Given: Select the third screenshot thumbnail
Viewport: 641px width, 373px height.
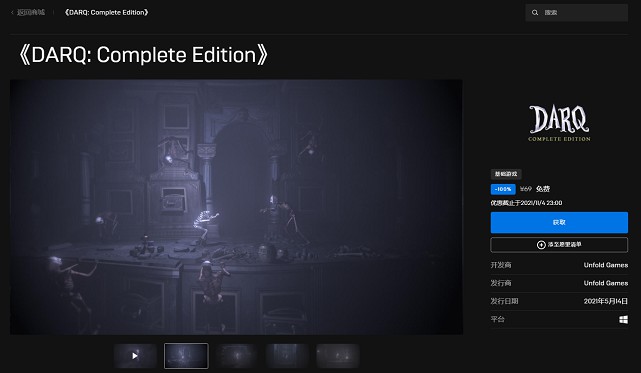Looking at the screenshot, I should click(x=236, y=356).
